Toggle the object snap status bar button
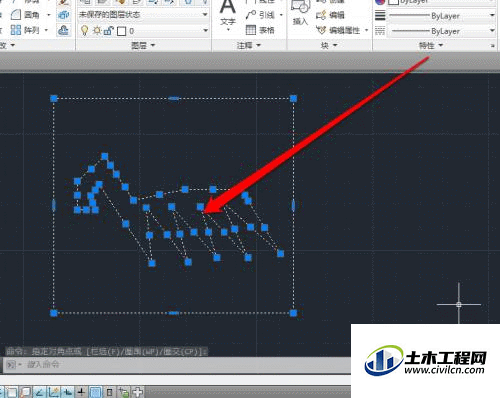The image size is (500, 398). pyautogui.click(x=12, y=392)
